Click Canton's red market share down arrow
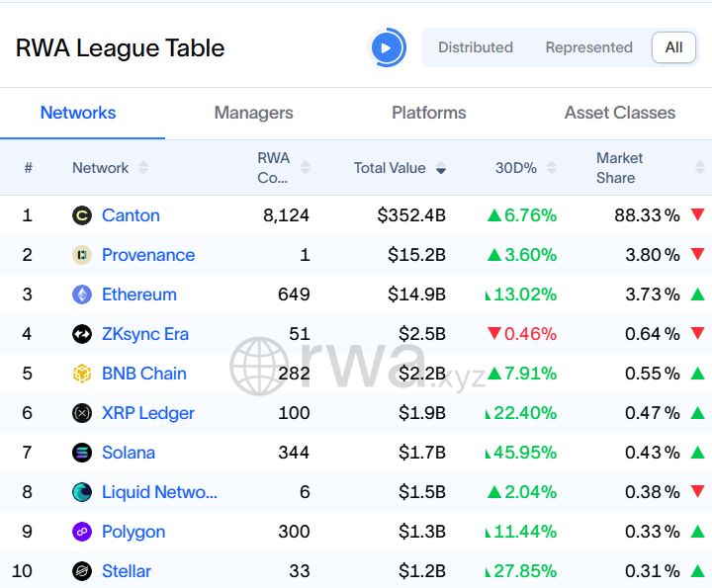This screenshot has height=588, width=712. tap(697, 214)
